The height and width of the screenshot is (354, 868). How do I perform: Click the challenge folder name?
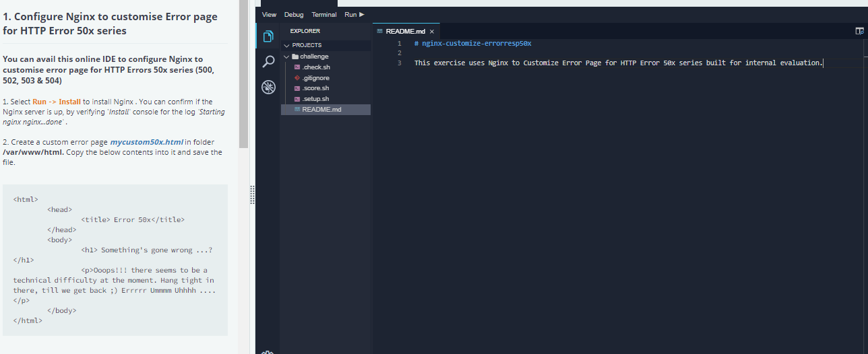[314, 57]
